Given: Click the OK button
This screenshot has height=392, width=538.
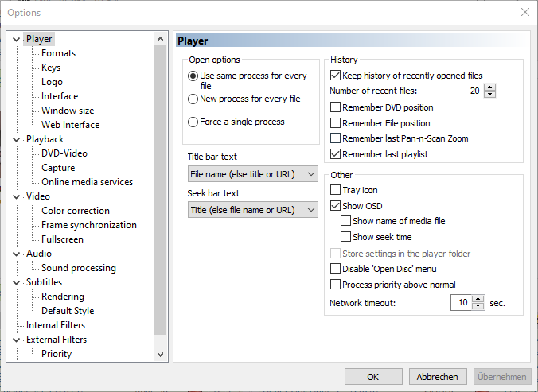Looking at the screenshot, I should (373, 377).
